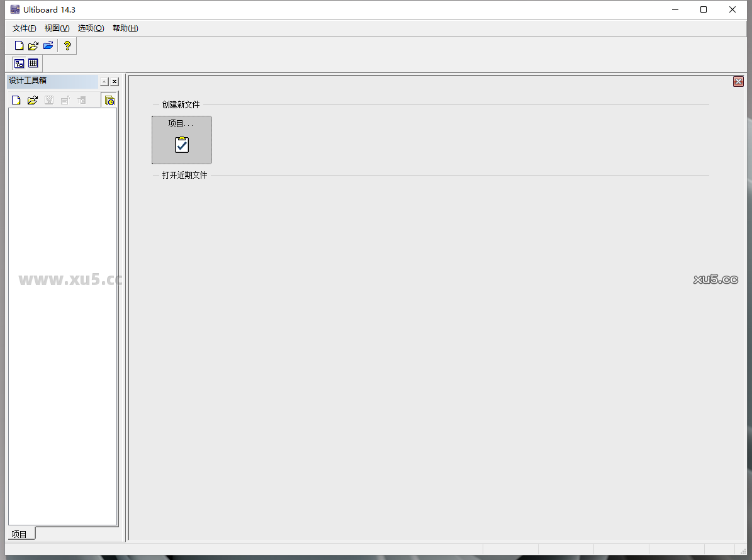
Task: Click the Ultiboard application icon in the title bar
Action: (13, 9)
